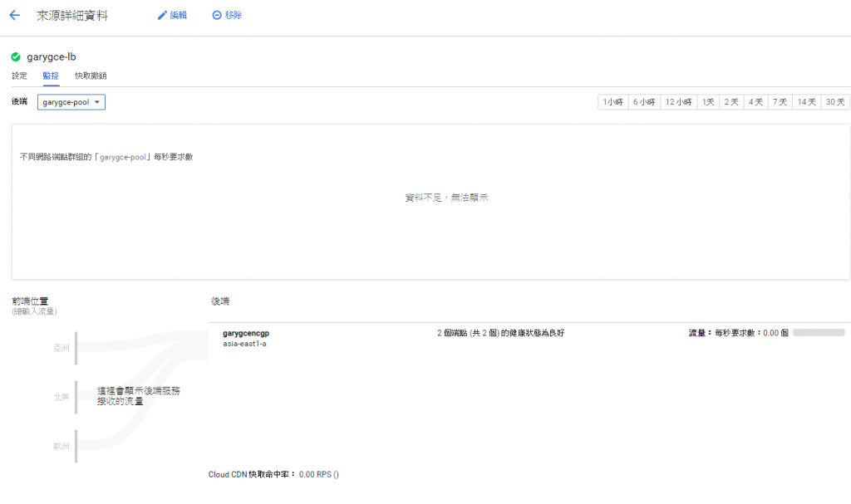Set time range to 12 小時
851x504 pixels.
click(x=678, y=102)
